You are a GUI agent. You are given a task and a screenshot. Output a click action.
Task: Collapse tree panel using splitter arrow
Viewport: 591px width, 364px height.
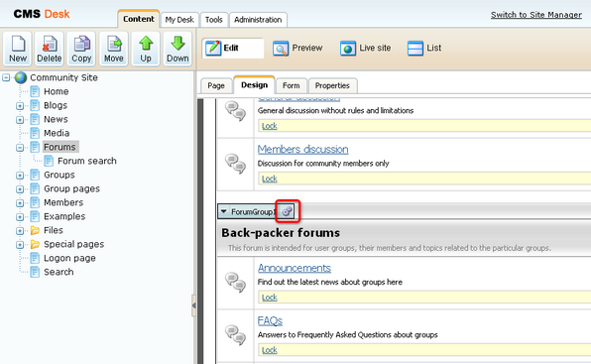click(193, 305)
